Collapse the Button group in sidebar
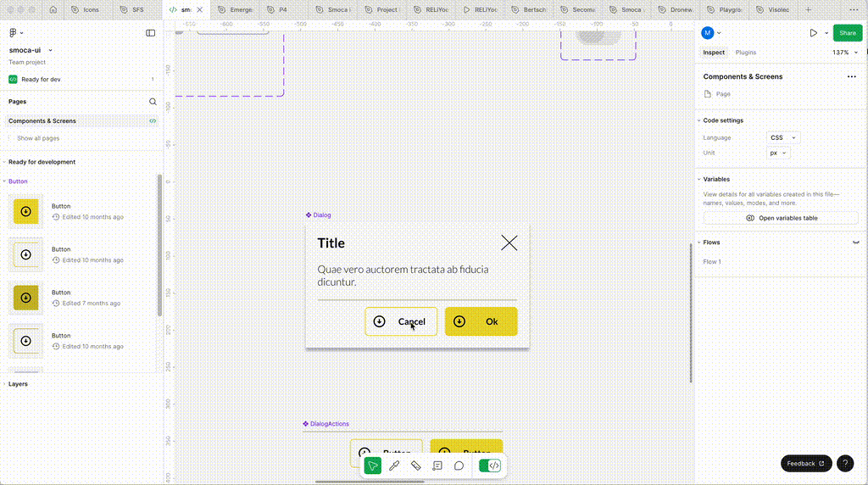The width and height of the screenshot is (868, 485). [x=4, y=181]
